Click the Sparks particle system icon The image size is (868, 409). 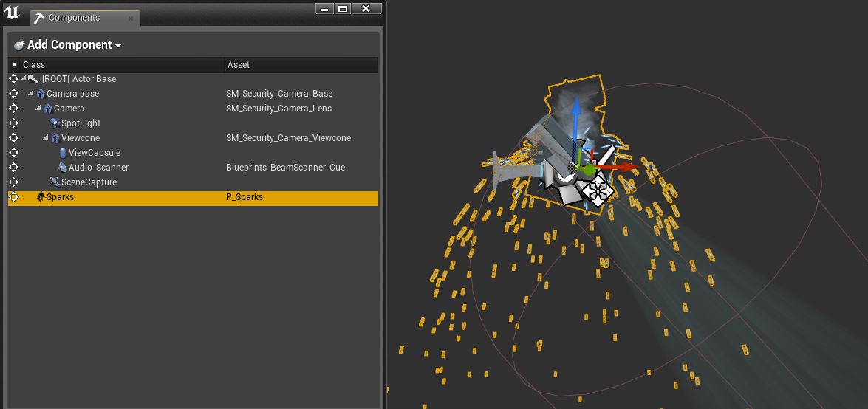[x=41, y=197]
